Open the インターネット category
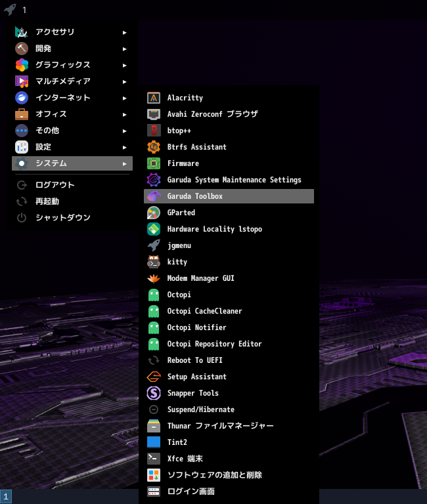The image size is (427, 504). tap(72, 97)
